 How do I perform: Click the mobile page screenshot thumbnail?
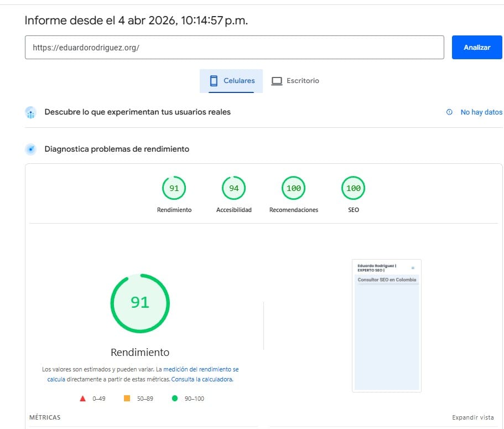click(386, 325)
